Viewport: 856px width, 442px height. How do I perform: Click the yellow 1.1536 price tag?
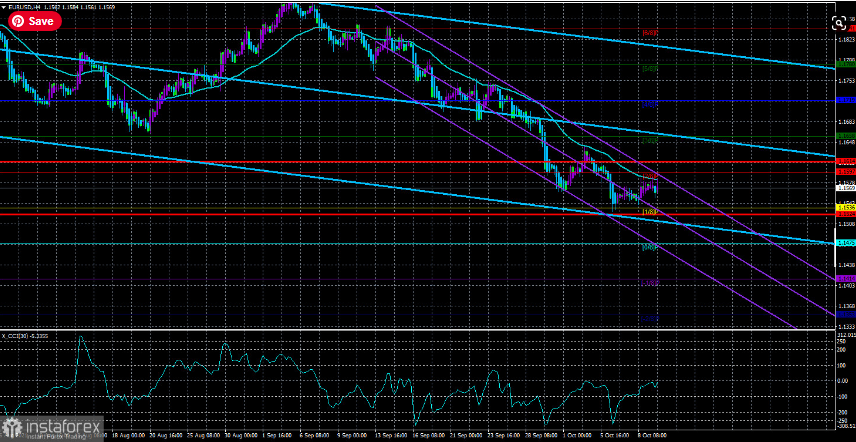[x=846, y=208]
